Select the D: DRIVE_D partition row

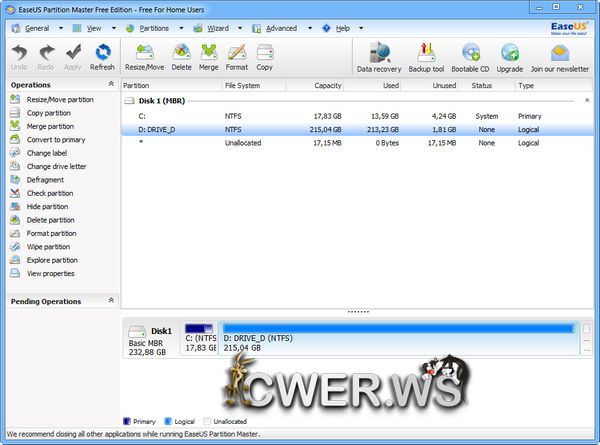pos(357,130)
